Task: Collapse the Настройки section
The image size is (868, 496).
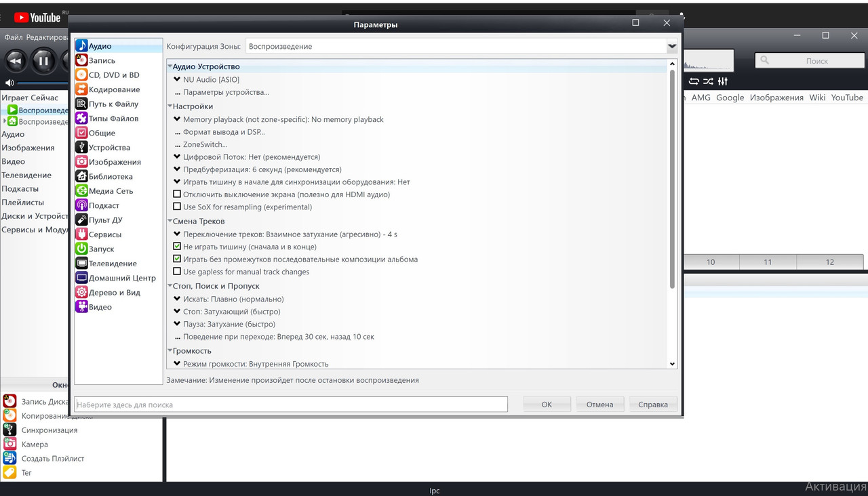Action: click(x=170, y=106)
